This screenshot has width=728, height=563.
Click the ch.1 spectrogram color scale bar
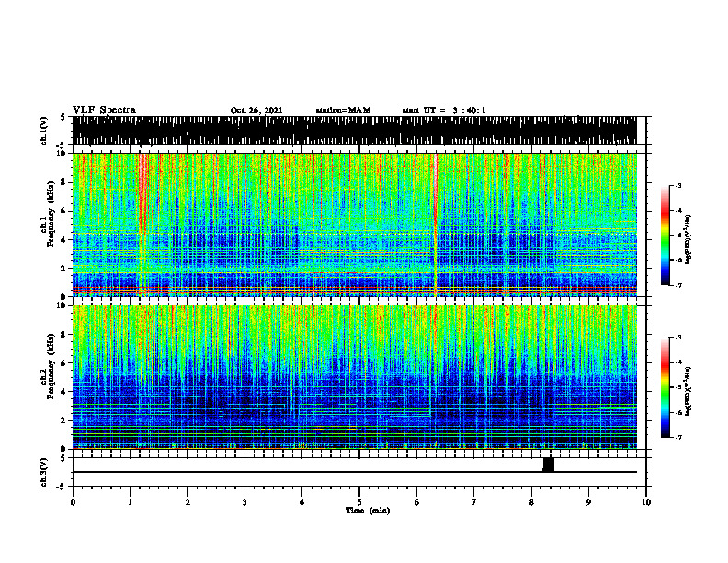665,236
